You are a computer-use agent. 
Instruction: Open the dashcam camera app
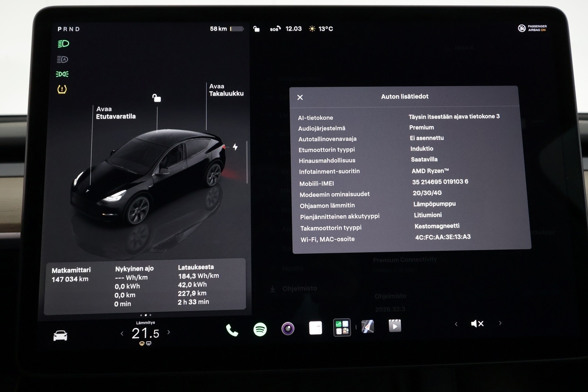point(288,328)
